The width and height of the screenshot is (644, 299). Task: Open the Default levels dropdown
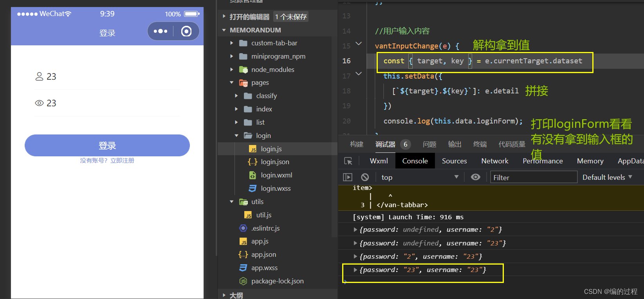pyautogui.click(x=607, y=177)
